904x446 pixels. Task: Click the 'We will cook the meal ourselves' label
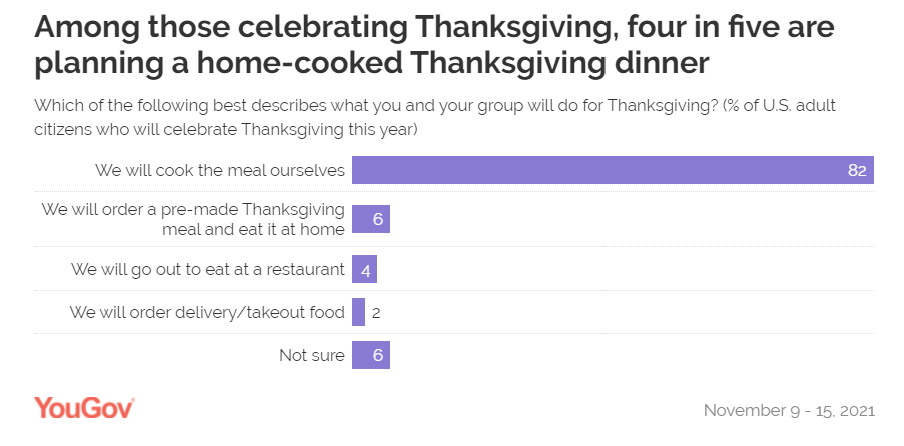[220, 170]
